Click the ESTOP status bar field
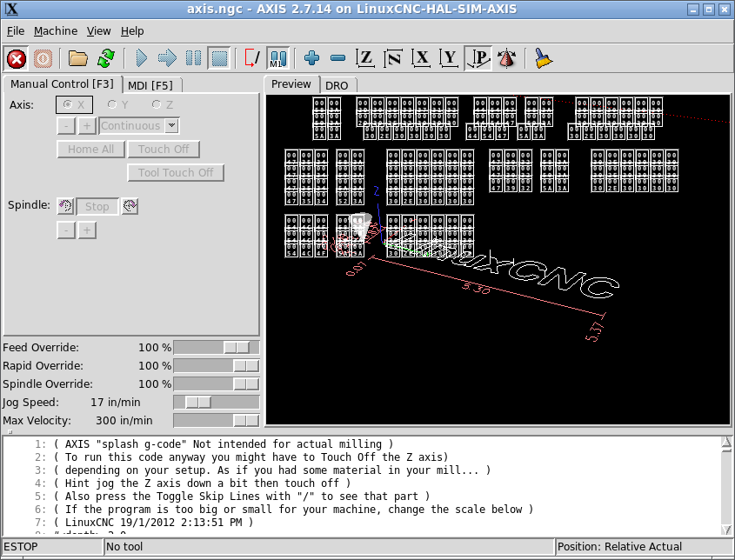Screen dimensions: 735x560 tap(52, 546)
